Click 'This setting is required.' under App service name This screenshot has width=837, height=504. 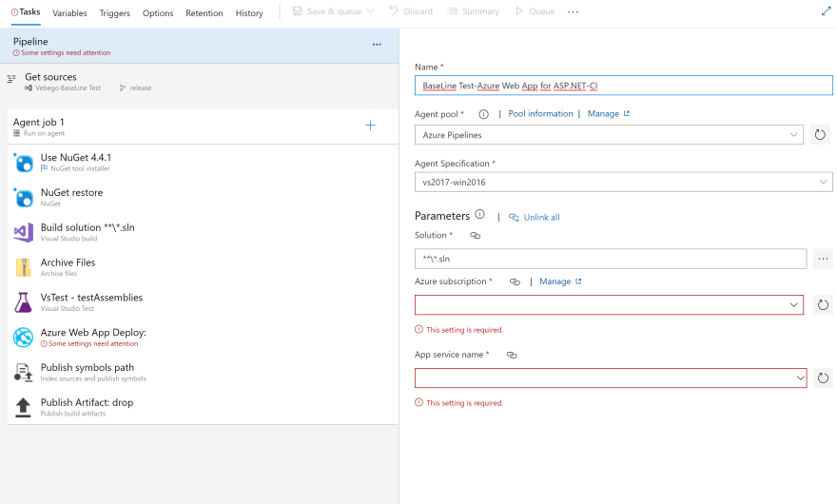[x=464, y=403]
